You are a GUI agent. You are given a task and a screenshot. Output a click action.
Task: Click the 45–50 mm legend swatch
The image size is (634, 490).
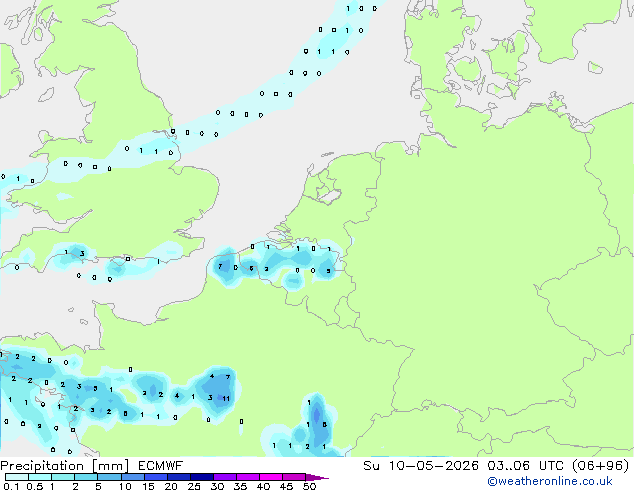click(294, 477)
